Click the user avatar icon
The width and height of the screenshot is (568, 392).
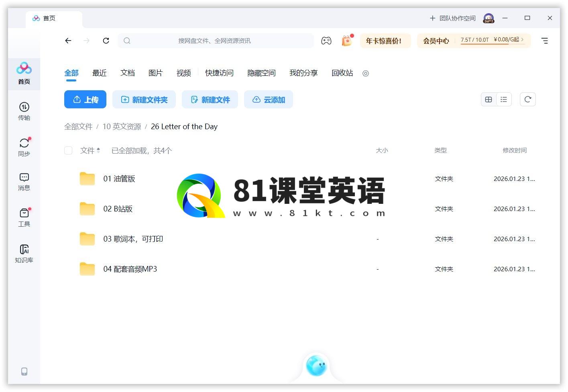(x=489, y=18)
